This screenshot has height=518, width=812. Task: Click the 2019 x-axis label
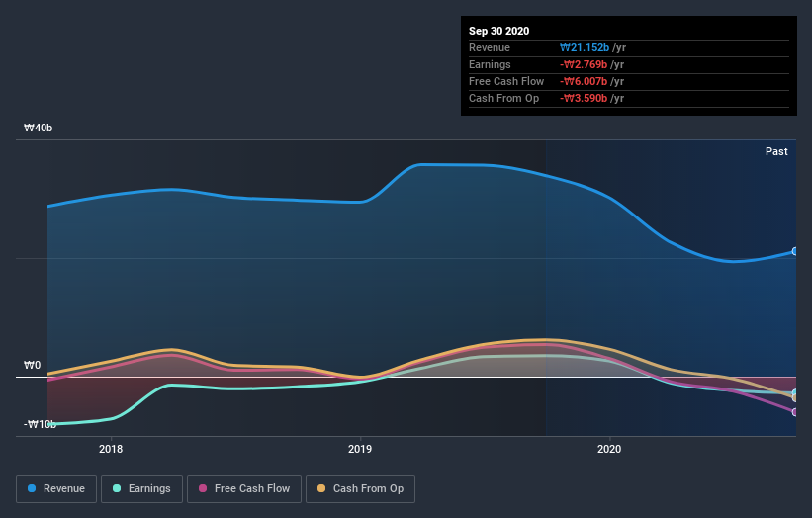(360, 449)
